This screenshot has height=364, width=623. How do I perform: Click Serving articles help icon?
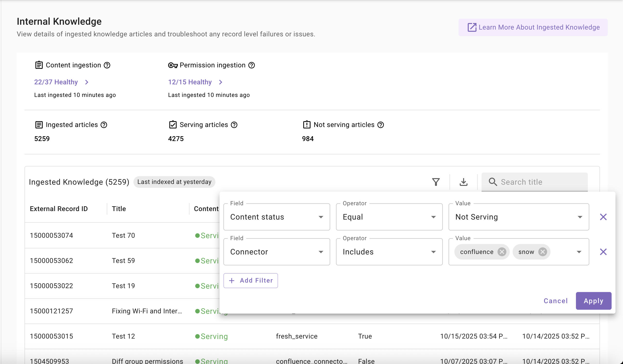[234, 125]
